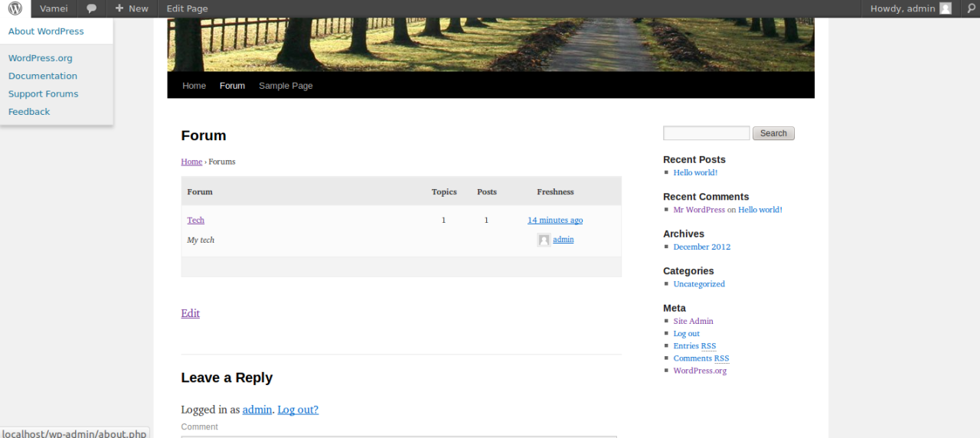The image size is (980, 438).
Task: Open the Howdy, admin account menu
Action: pos(910,8)
